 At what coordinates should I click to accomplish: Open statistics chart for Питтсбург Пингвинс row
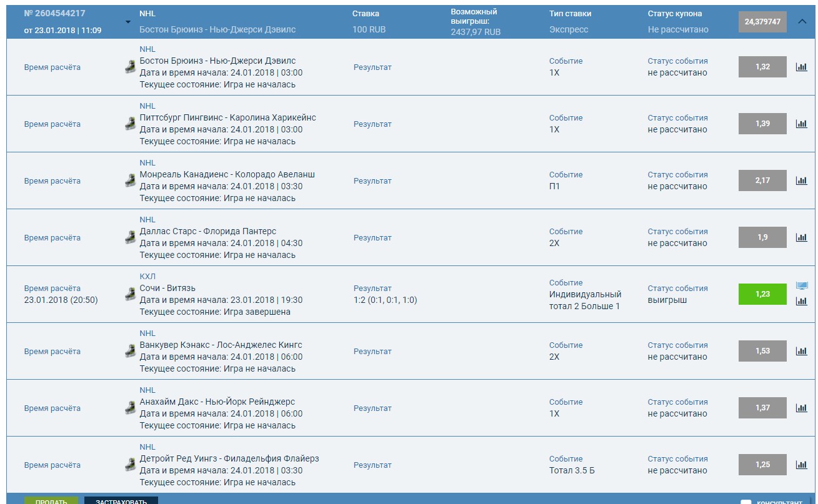click(801, 124)
